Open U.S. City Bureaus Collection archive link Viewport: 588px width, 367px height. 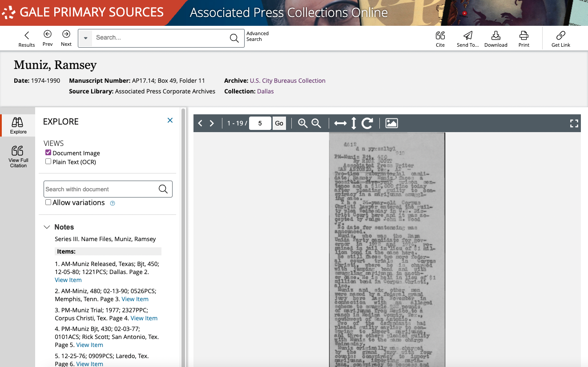pos(288,81)
